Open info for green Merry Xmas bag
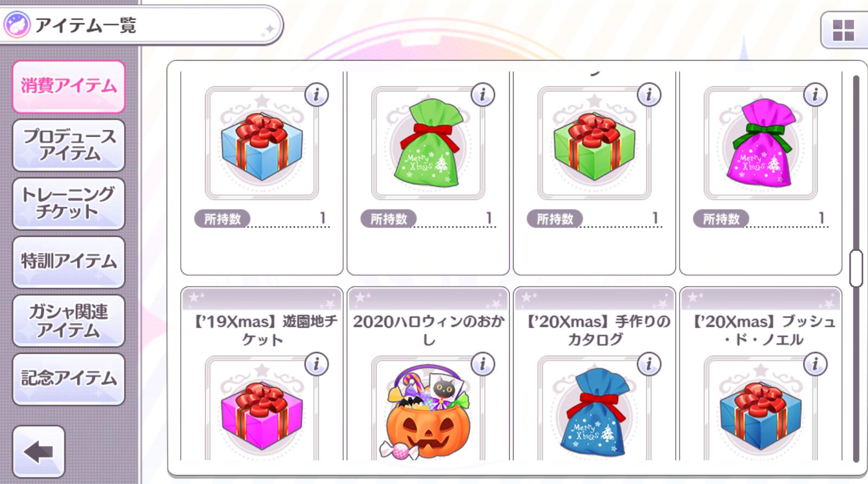 tap(483, 95)
